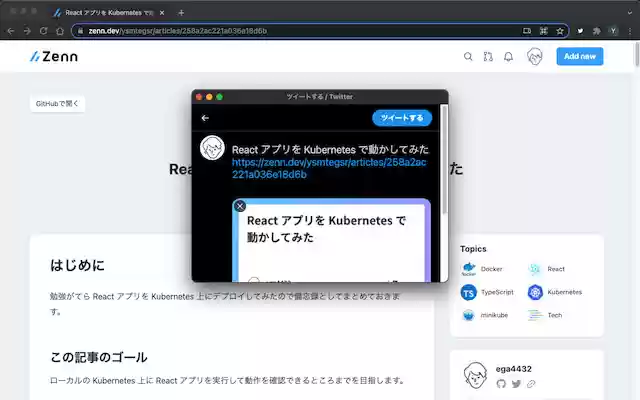Open the Tech topic

[x=555, y=315]
